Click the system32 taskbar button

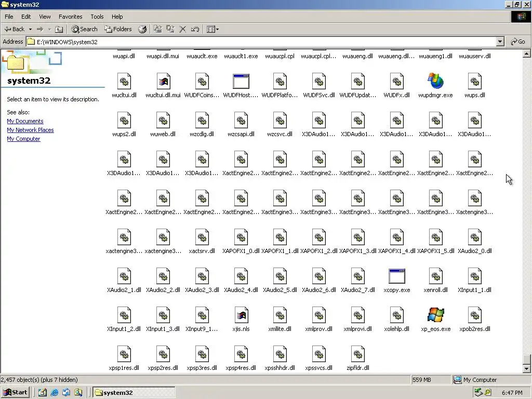click(134, 393)
